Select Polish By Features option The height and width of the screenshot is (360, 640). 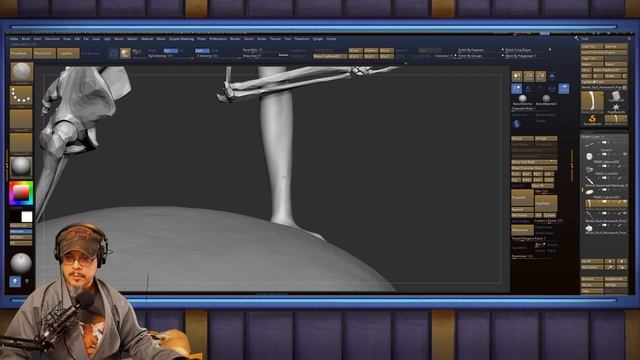pyautogui.click(x=471, y=50)
